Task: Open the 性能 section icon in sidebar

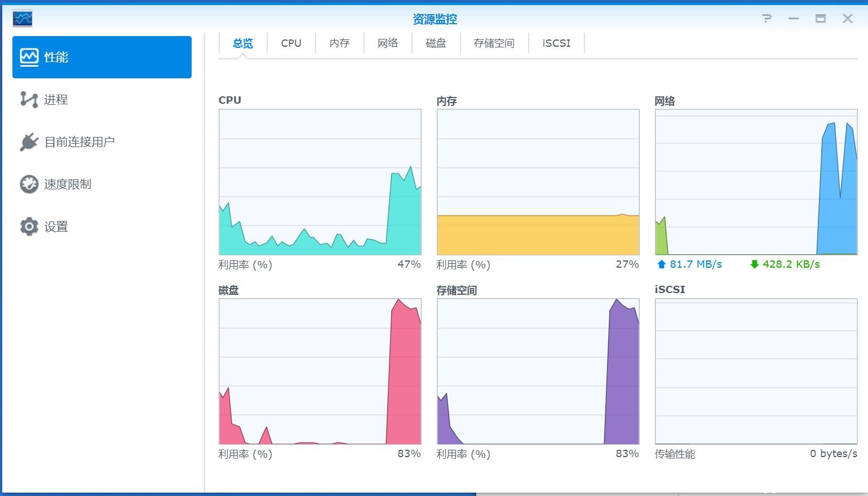Action: coord(29,57)
